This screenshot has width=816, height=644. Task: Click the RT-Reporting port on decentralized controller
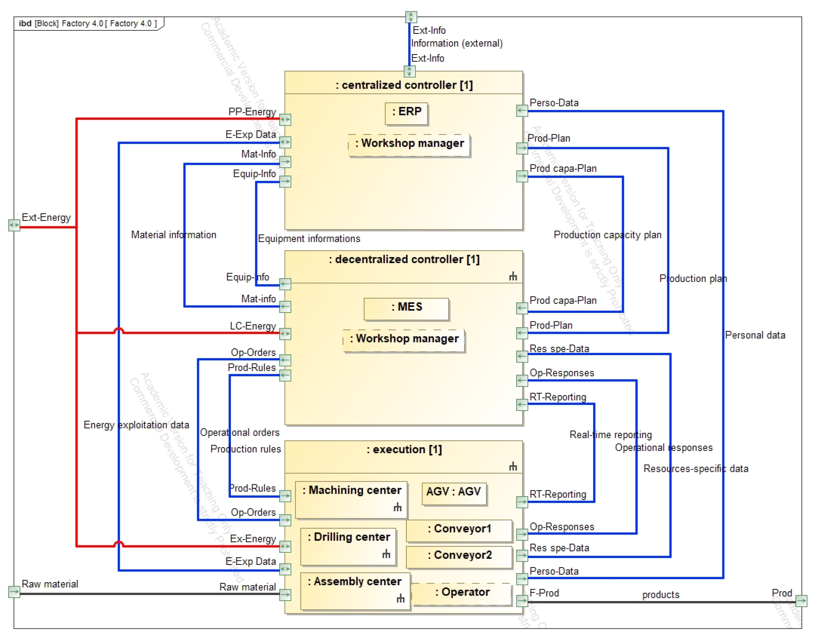pyautogui.click(x=522, y=405)
